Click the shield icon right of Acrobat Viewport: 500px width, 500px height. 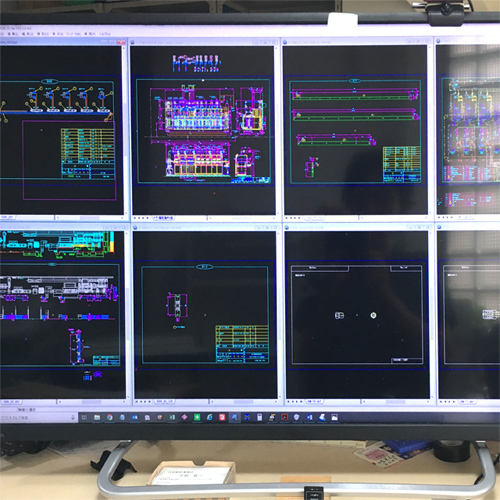(297, 417)
